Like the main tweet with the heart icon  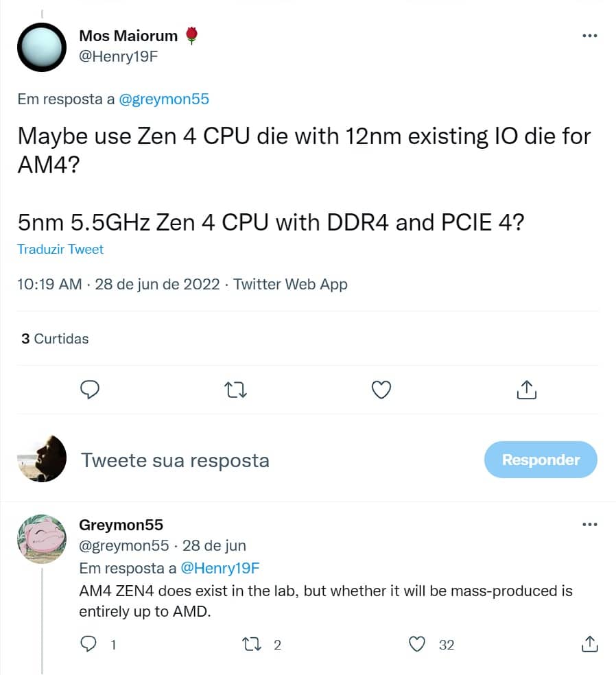tap(381, 390)
